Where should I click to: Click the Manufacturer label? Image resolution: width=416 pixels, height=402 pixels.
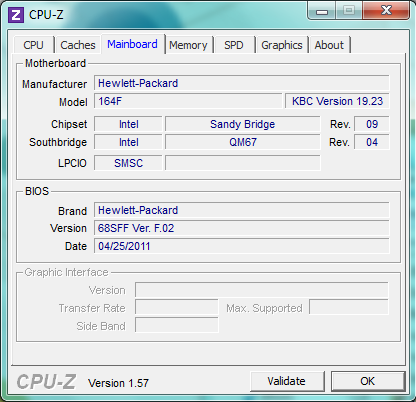point(54,84)
